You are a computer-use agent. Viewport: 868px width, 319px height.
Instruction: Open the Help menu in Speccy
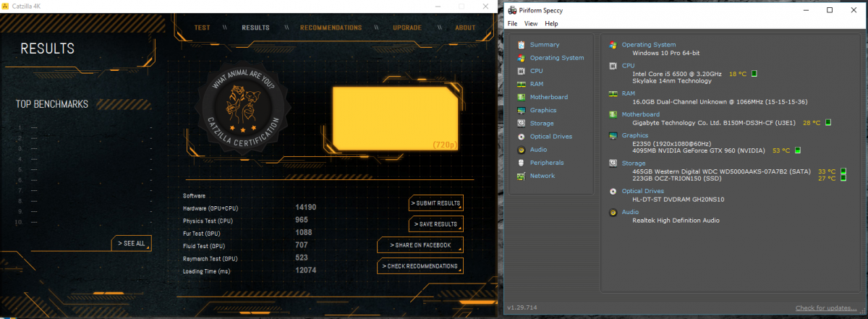551,24
